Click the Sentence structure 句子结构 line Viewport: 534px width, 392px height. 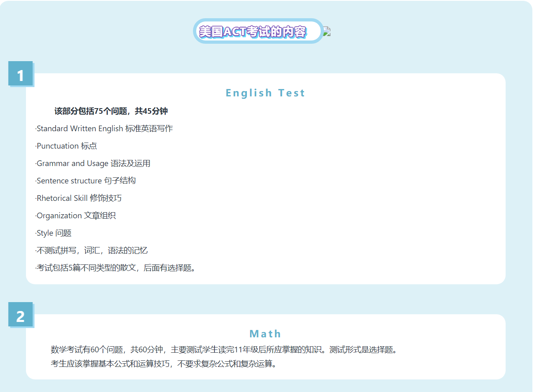[86, 181]
